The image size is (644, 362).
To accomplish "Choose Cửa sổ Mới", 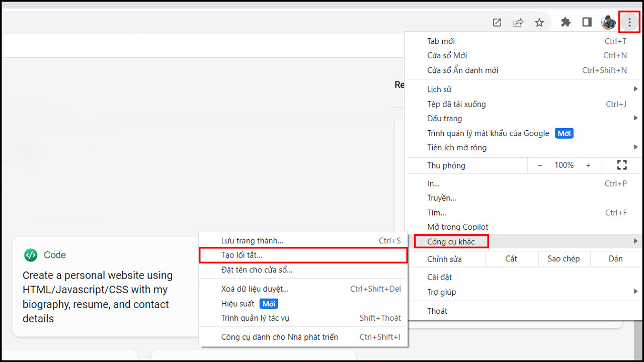I will coord(523,55).
